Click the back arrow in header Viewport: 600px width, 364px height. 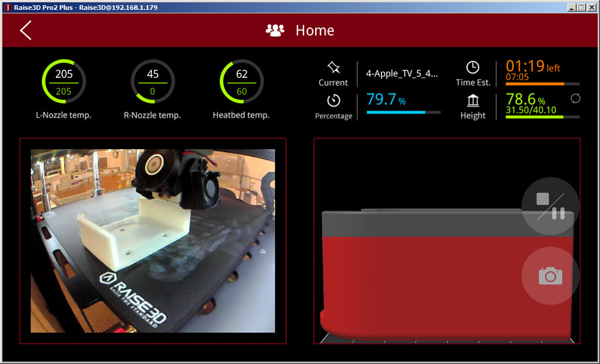click(25, 30)
